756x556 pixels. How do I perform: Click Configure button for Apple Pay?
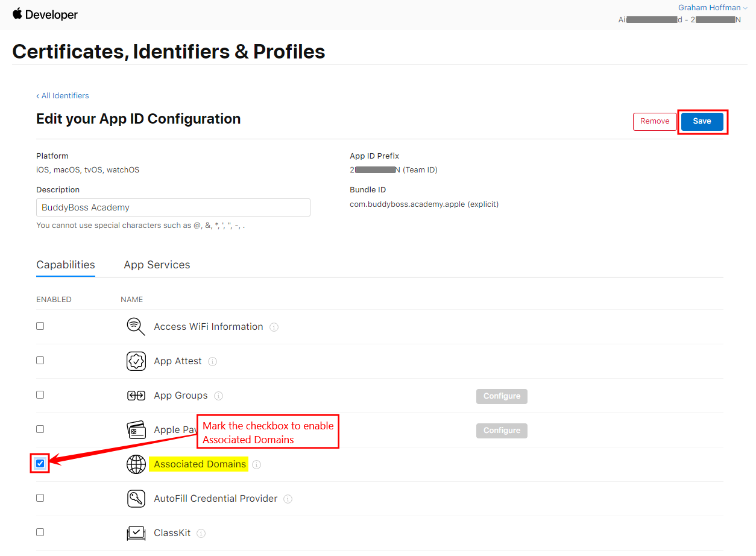(502, 431)
